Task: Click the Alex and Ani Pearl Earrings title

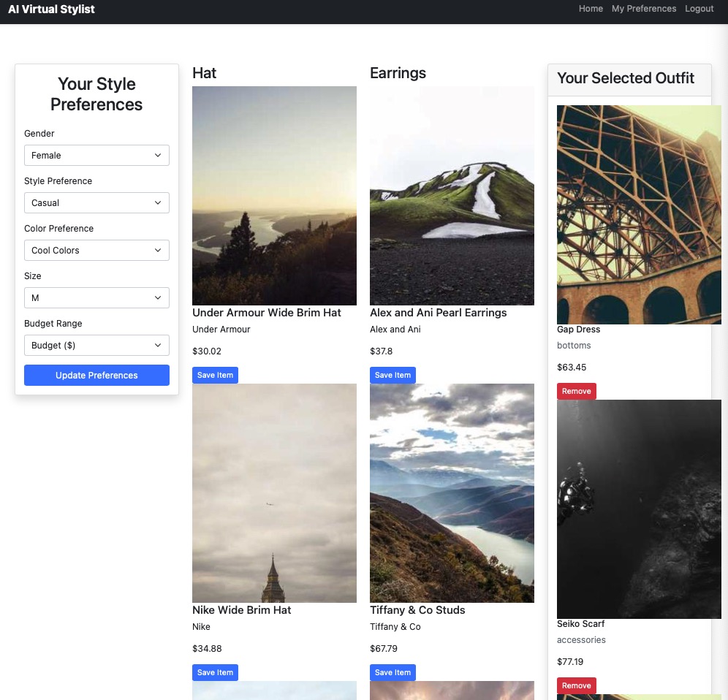Action: pos(439,313)
